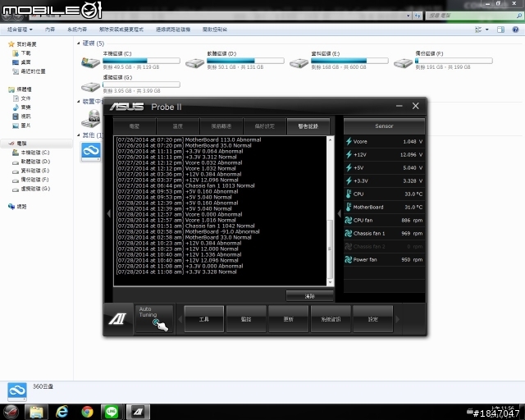
Task: Toggle the Explorer preview pane icon
Action: pos(500,30)
